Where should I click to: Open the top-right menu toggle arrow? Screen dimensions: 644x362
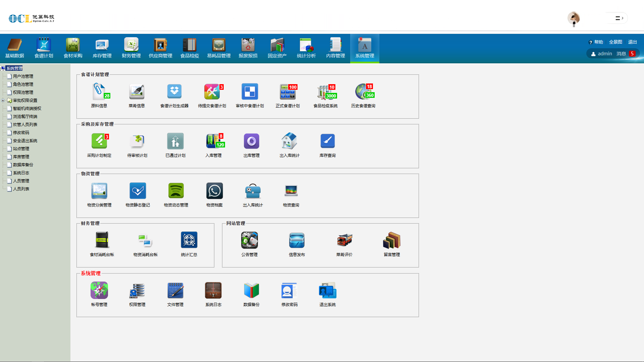(619, 18)
